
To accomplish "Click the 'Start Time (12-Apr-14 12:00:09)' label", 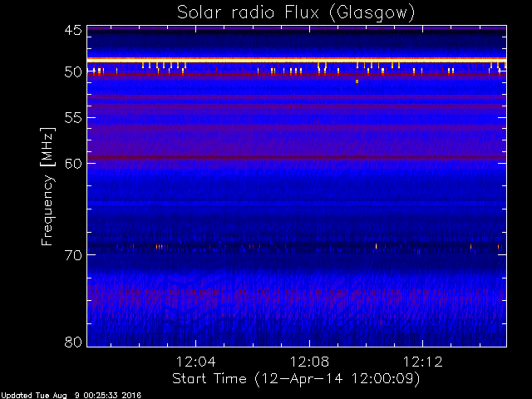I will point(296,379).
